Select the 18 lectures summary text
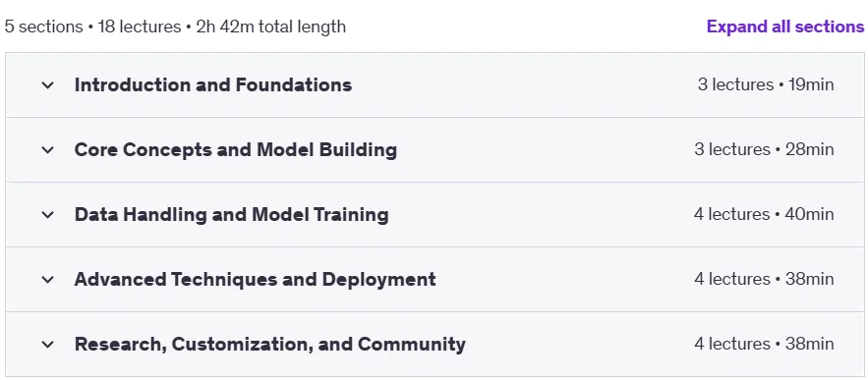This screenshot has height=380, width=868. (x=140, y=27)
